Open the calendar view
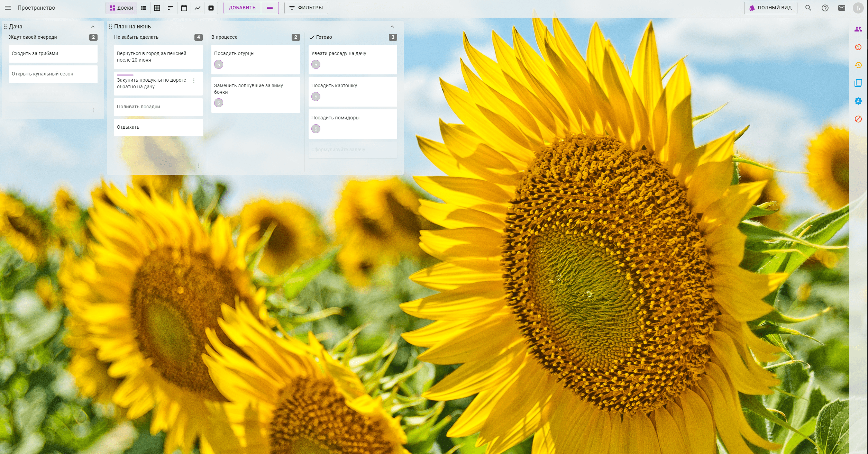The height and width of the screenshot is (454, 868). pyautogui.click(x=184, y=8)
